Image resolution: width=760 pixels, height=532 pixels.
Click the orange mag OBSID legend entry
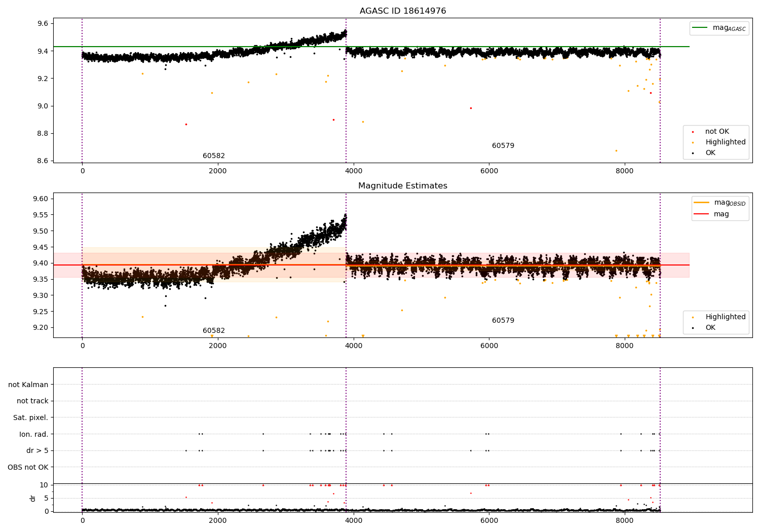pyautogui.click(x=720, y=203)
